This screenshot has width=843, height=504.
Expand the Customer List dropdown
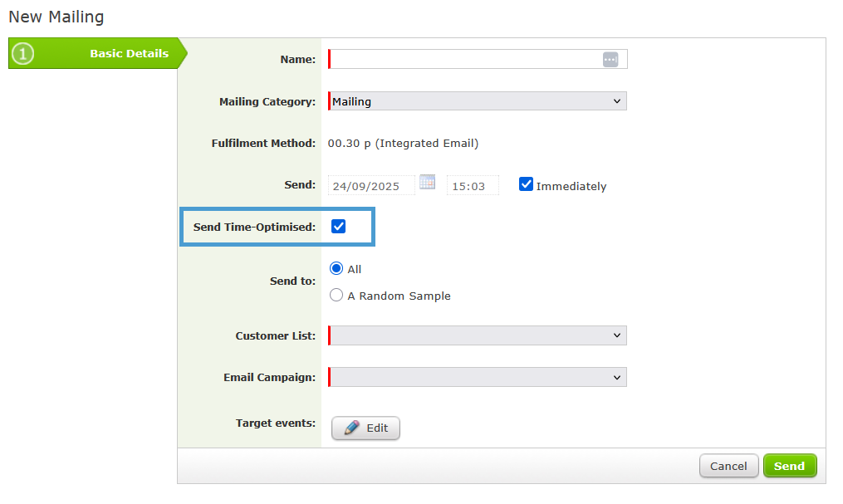pyautogui.click(x=478, y=335)
